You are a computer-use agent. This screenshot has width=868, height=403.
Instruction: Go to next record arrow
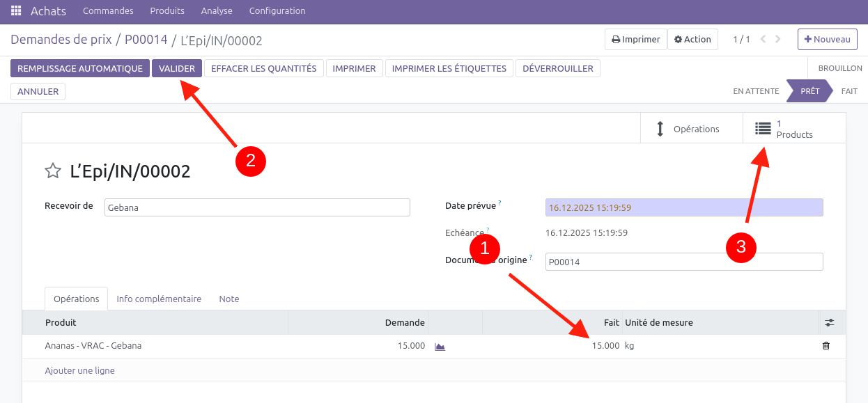(x=778, y=40)
